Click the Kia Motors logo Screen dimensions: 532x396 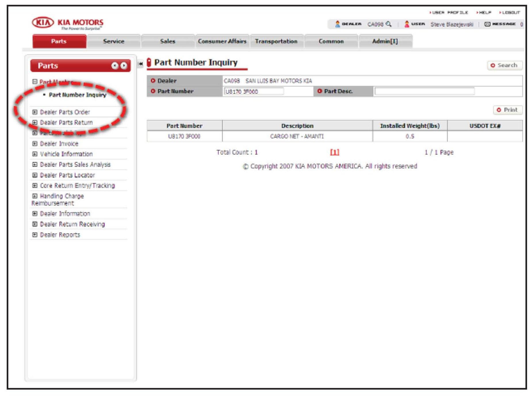68,23
